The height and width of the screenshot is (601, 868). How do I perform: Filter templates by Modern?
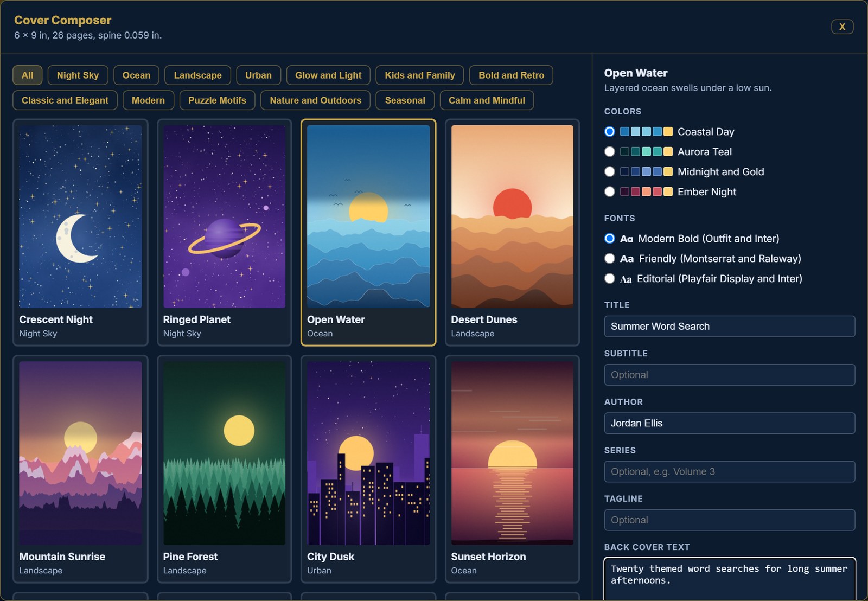click(148, 100)
